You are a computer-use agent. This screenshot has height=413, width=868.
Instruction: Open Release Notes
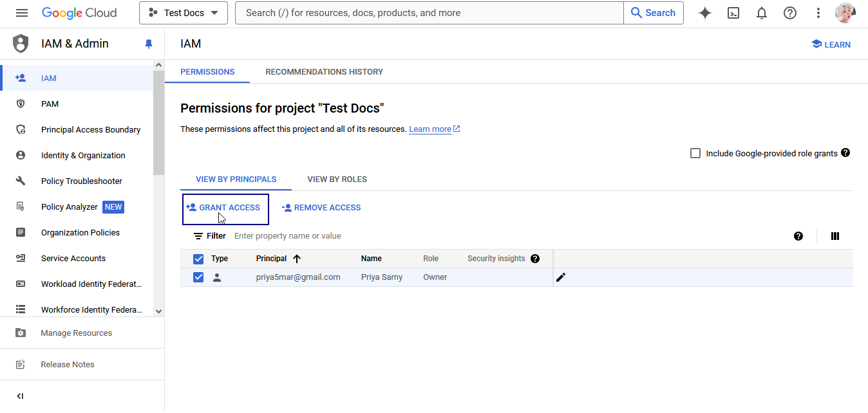coord(82,364)
